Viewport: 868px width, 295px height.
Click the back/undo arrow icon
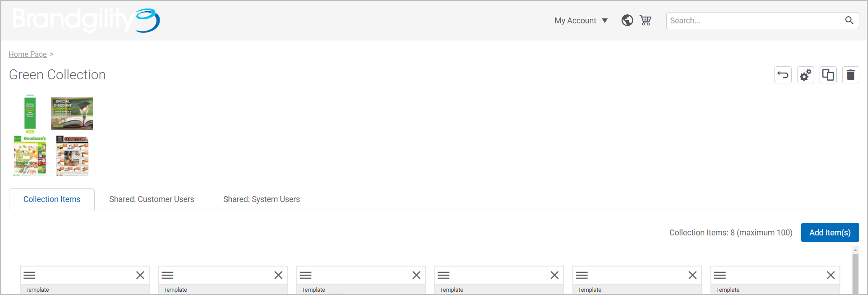[x=783, y=75]
